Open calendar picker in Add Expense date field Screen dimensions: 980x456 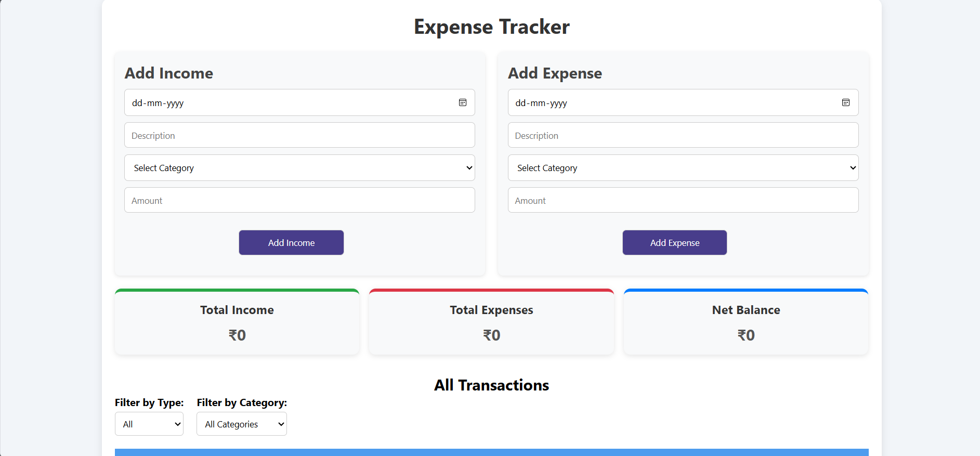tap(846, 102)
